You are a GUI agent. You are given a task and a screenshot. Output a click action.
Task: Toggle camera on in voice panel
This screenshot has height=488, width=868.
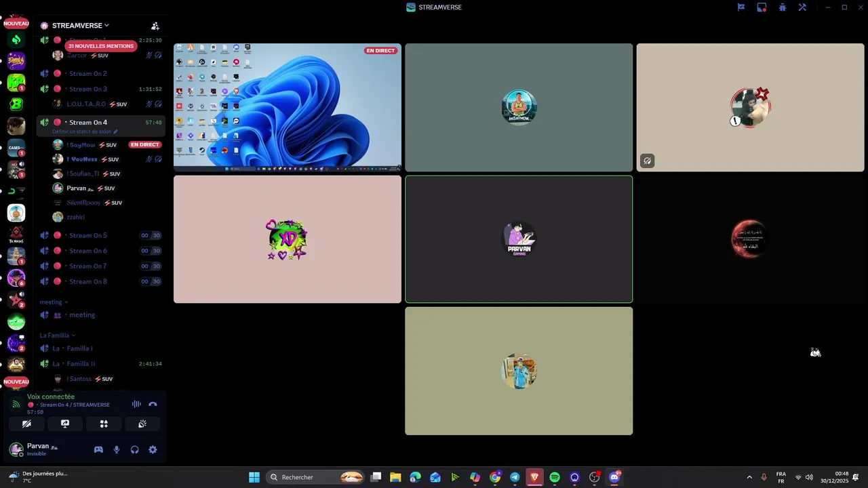click(26, 424)
